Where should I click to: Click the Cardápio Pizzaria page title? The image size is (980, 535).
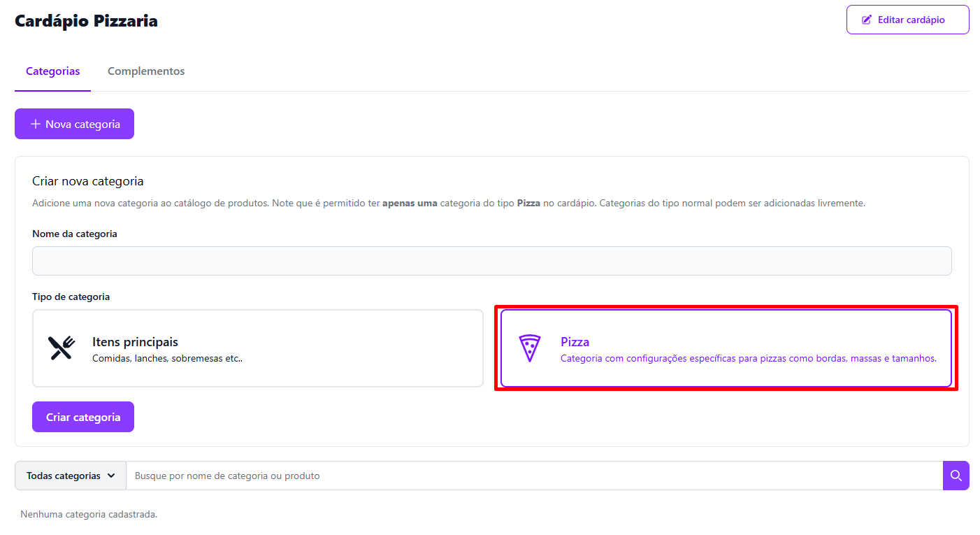(86, 21)
